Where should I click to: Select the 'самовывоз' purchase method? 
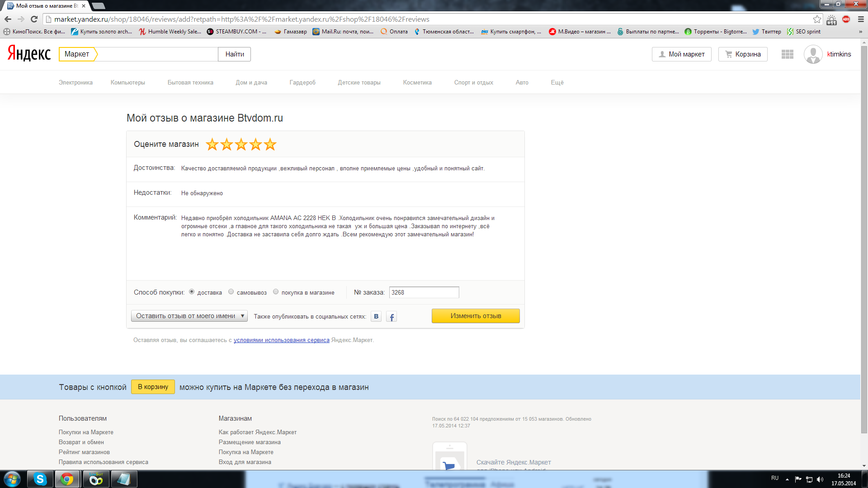pos(231,292)
